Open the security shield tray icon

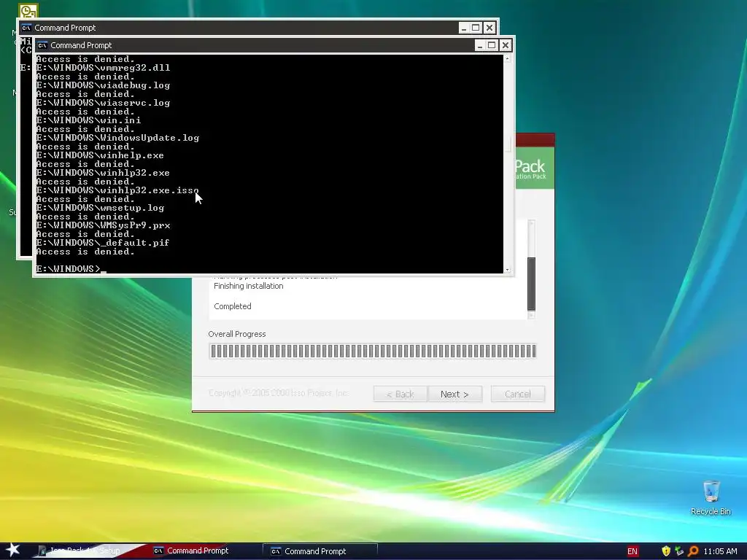(x=666, y=551)
